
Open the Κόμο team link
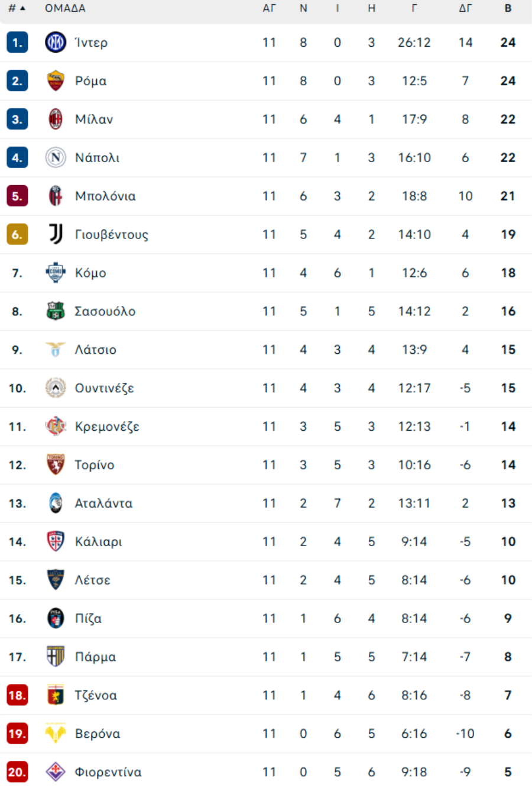(90, 273)
